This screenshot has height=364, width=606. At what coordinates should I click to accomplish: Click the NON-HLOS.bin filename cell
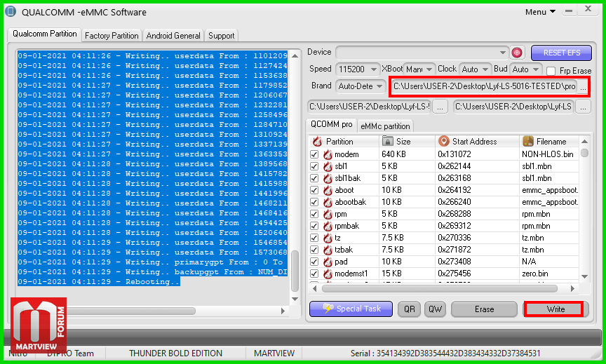point(548,154)
